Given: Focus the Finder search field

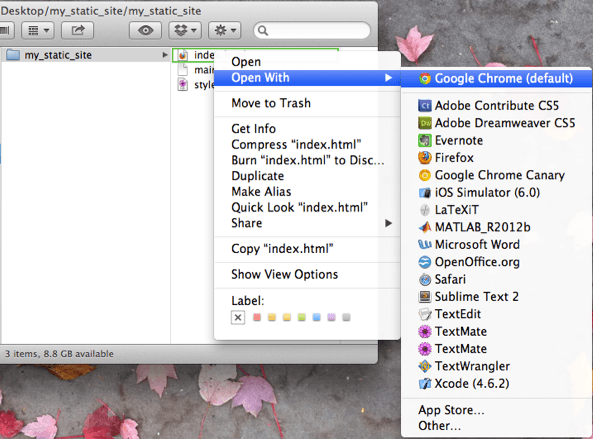Looking at the screenshot, I should point(312,30).
